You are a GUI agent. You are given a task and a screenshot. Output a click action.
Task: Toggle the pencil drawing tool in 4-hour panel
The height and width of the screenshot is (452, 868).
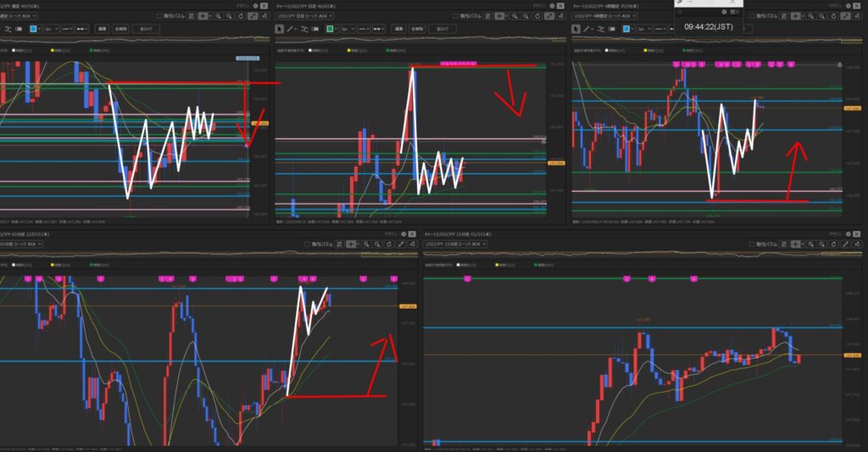click(x=845, y=16)
